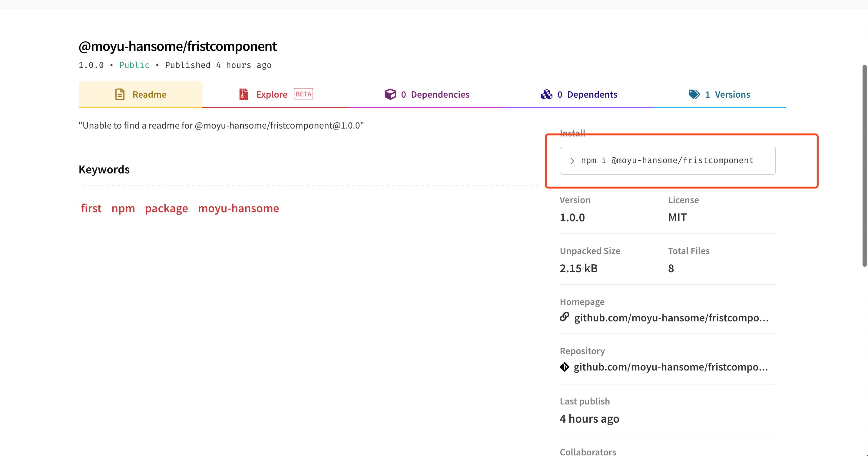
Task: Click the 'npm' keyword link
Action: click(123, 208)
